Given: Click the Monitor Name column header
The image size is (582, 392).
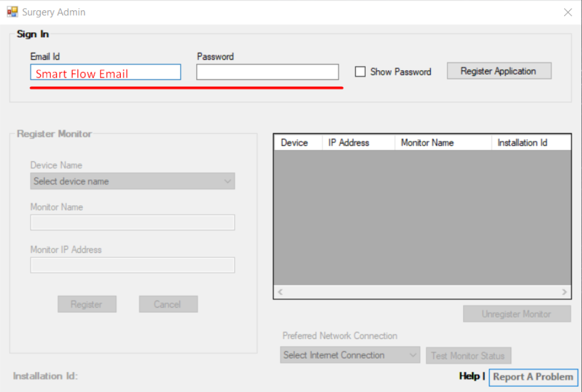Looking at the screenshot, I should [x=443, y=143].
